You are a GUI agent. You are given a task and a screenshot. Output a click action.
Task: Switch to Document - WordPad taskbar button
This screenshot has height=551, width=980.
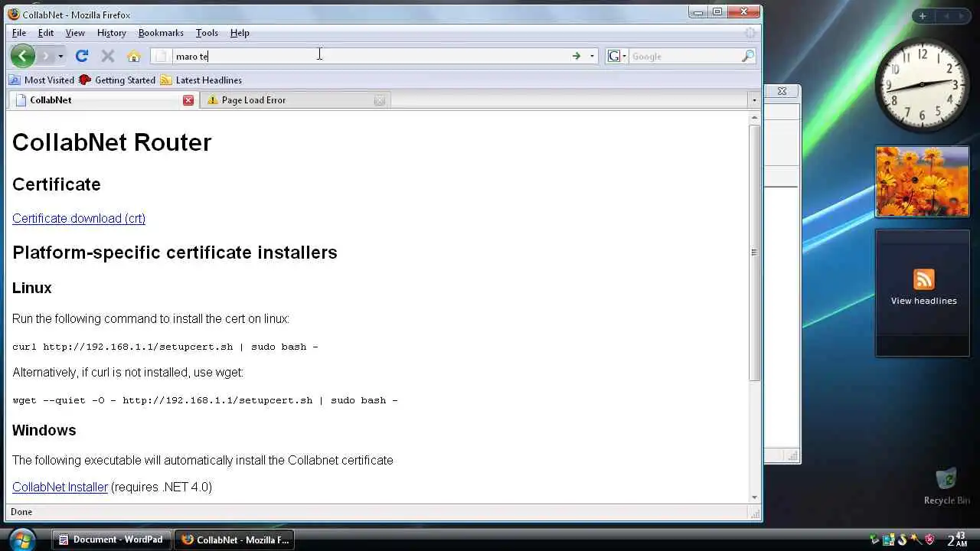tap(111, 540)
